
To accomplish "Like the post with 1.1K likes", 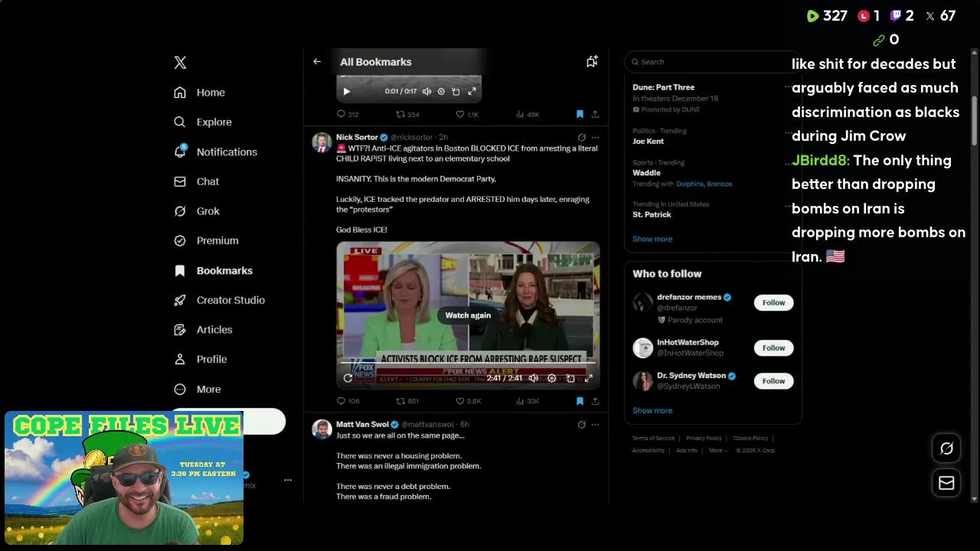I will click(x=467, y=114).
